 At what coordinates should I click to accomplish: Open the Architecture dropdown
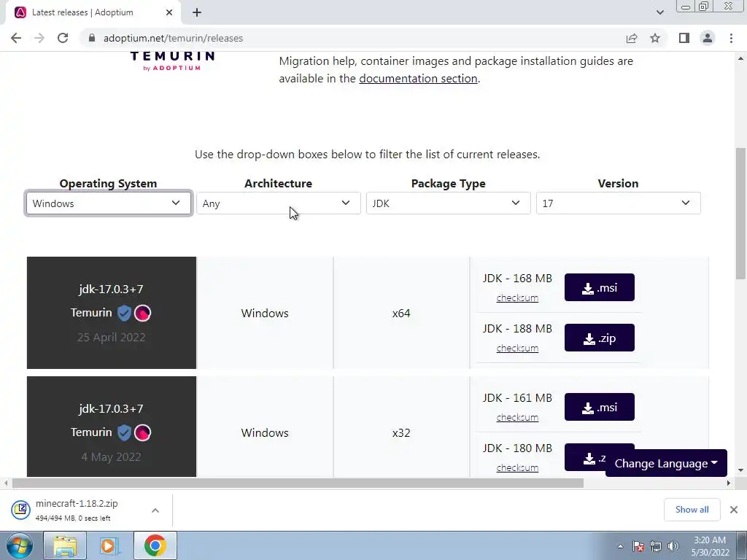pyautogui.click(x=278, y=203)
